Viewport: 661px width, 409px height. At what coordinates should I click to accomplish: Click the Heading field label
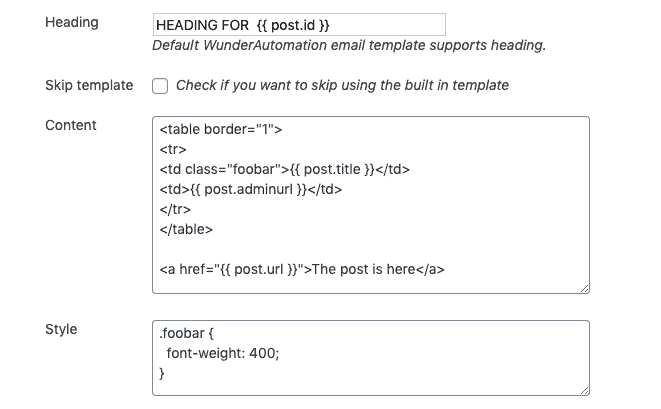coord(72,23)
